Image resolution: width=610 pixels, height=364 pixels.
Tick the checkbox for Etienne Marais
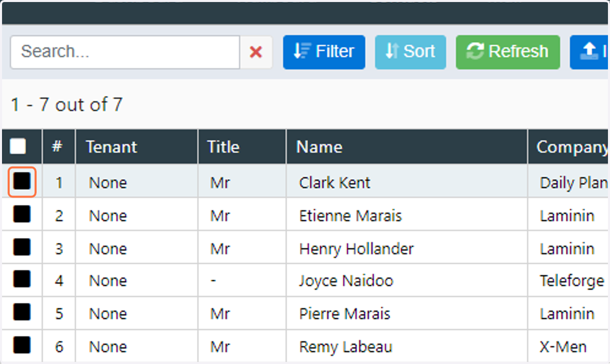coord(22,214)
